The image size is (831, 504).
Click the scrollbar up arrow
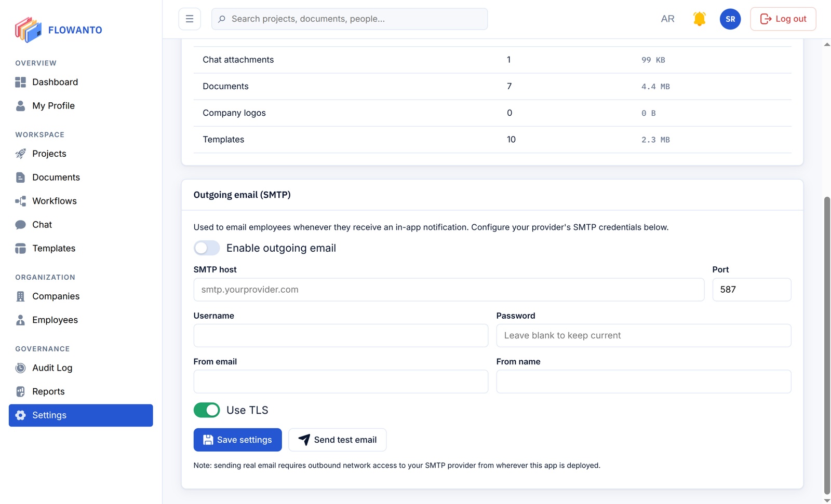[x=827, y=45]
